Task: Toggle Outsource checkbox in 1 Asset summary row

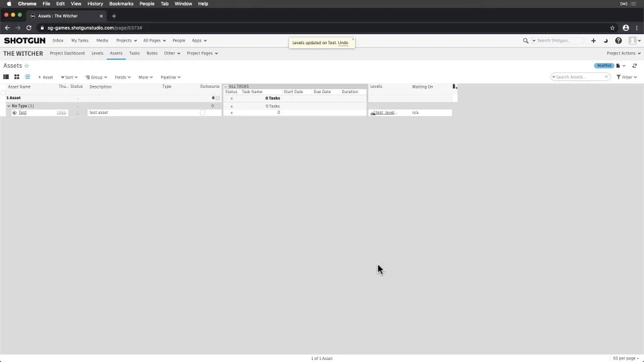Action: (217, 98)
